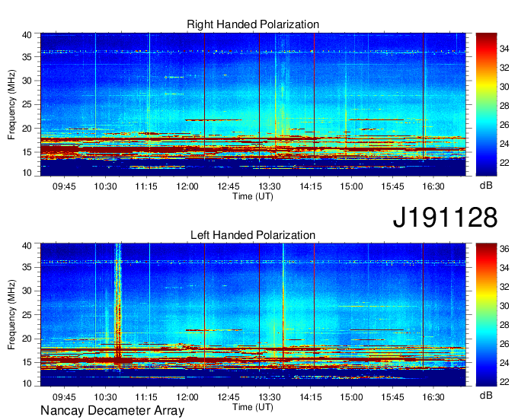Click the '32' dB value on Right Handed colorbar
This screenshot has height=420, width=518.
(x=504, y=68)
